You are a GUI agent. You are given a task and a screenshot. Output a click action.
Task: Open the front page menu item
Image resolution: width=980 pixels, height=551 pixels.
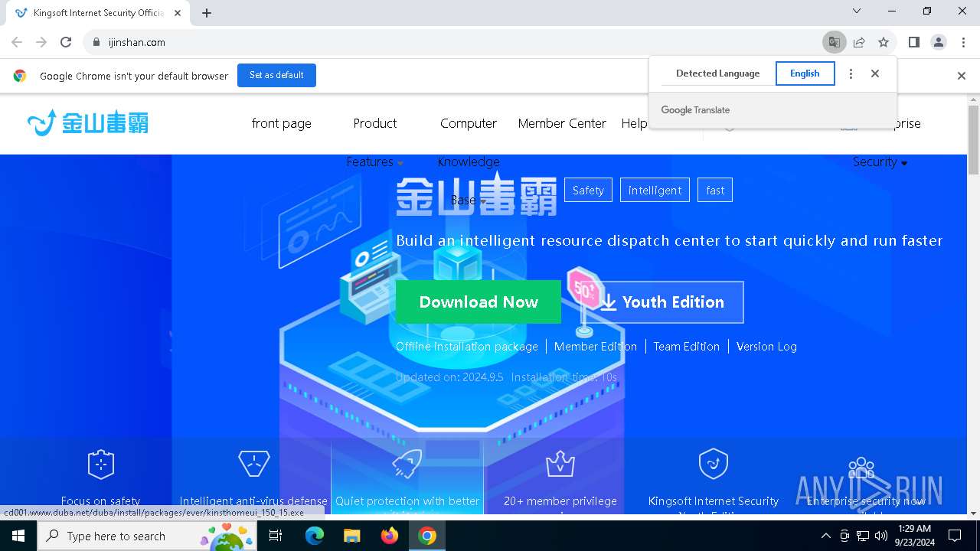(x=282, y=123)
